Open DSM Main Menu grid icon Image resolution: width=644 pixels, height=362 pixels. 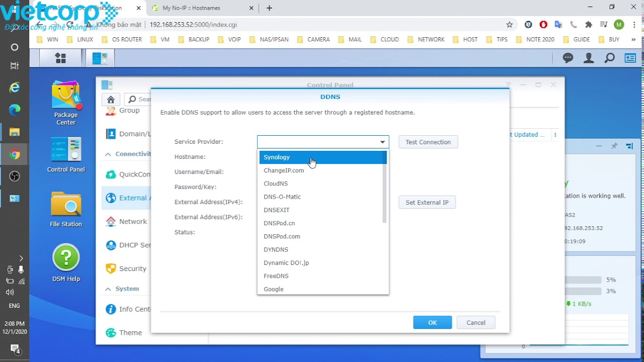(60, 58)
